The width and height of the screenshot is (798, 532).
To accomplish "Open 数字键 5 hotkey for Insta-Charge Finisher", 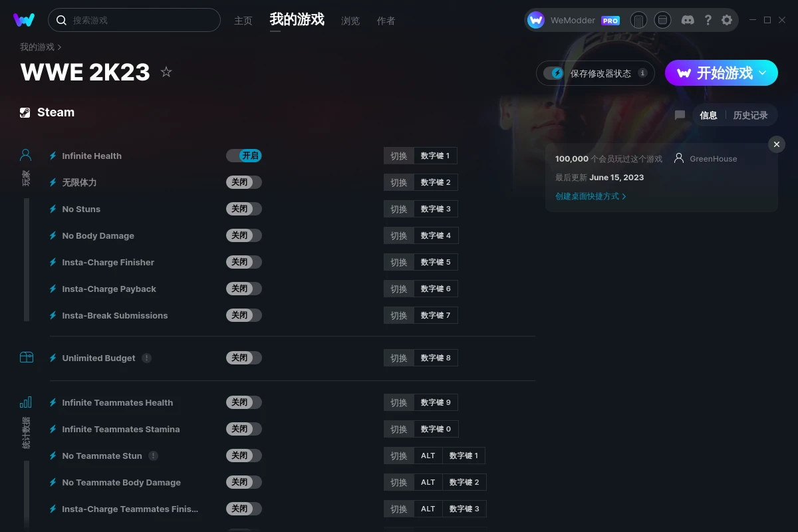I will [436, 262].
